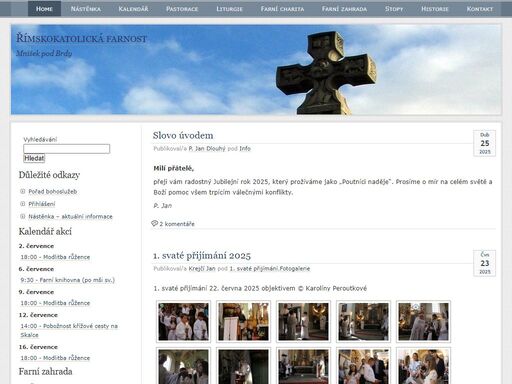Open the Přihlášení link

tap(42, 204)
